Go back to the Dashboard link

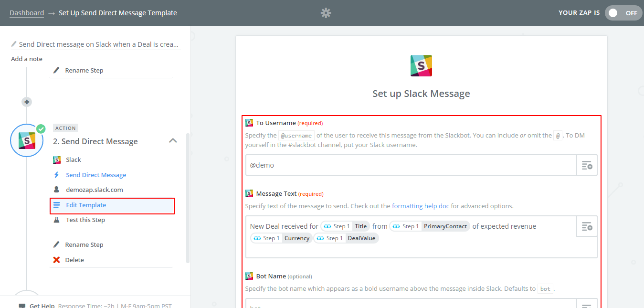pos(27,13)
